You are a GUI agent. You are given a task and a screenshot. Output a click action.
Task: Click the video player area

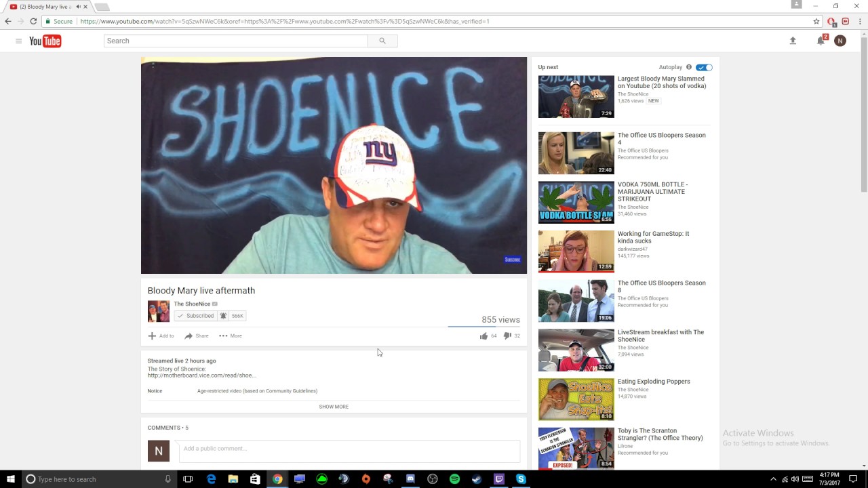click(x=334, y=165)
